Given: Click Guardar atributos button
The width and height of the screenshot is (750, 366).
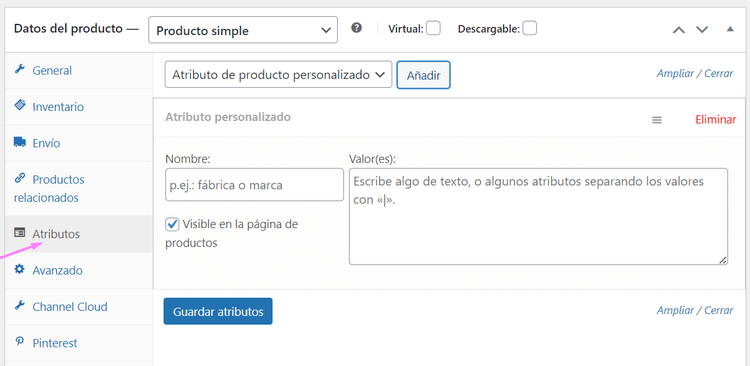Looking at the screenshot, I should [x=218, y=311].
